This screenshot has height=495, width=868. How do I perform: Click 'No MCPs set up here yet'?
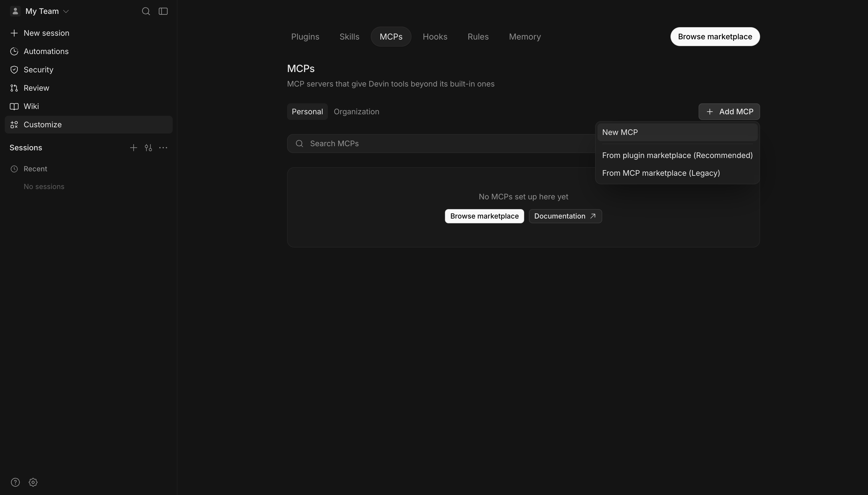pos(523,197)
